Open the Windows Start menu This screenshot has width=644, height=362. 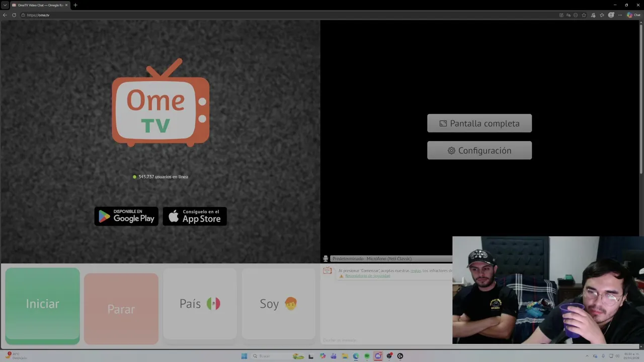(244, 356)
